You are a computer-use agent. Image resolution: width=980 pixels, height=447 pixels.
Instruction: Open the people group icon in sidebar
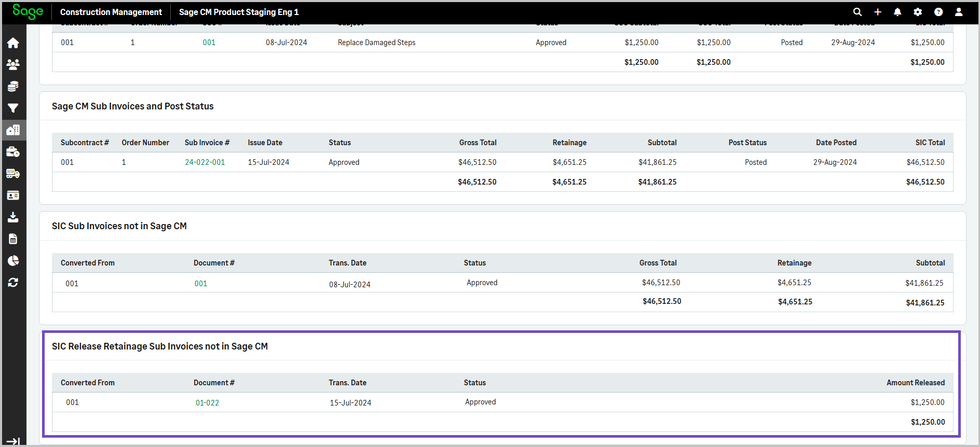13,64
